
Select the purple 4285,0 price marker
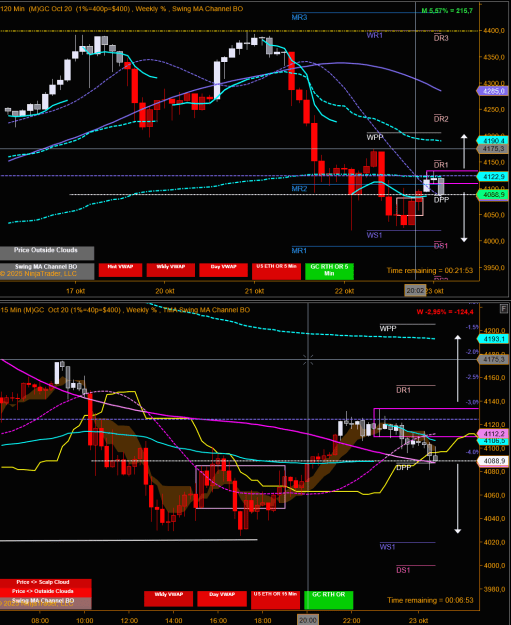click(x=493, y=91)
